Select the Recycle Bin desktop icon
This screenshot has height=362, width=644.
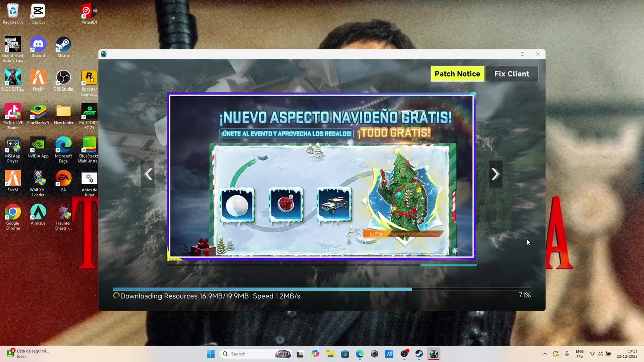pyautogui.click(x=13, y=14)
